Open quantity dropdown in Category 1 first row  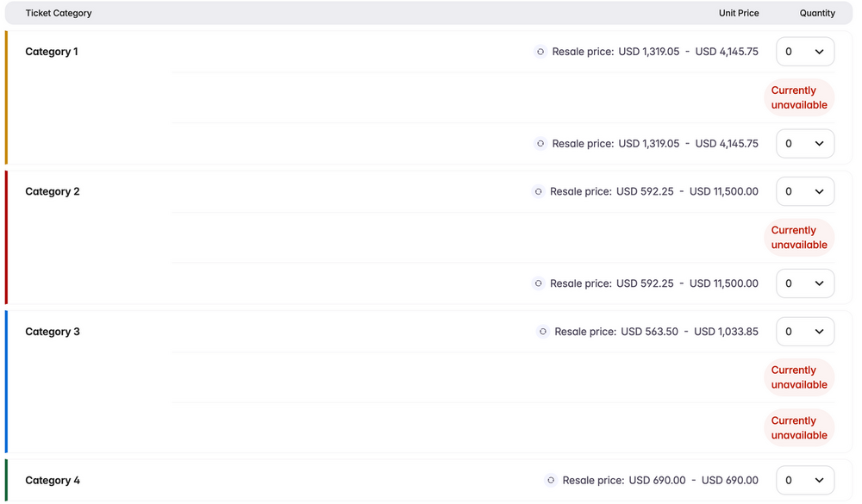(805, 52)
